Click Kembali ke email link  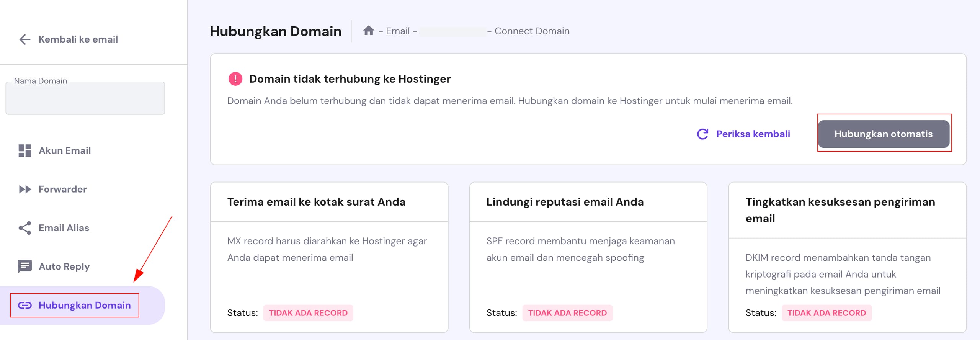(x=78, y=39)
